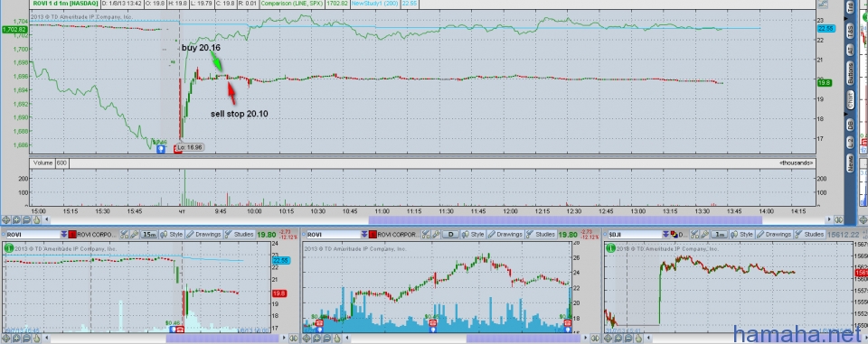This screenshot has height=344, width=868.
Task: Change the 15m timeframe selector
Action: pos(149,235)
